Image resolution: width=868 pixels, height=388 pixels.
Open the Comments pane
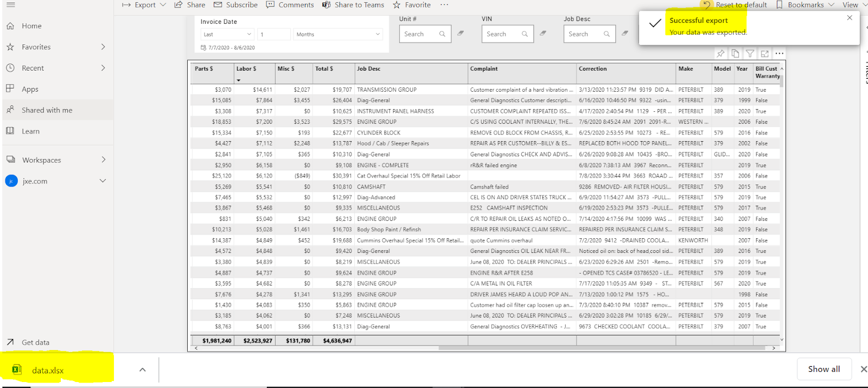(290, 5)
